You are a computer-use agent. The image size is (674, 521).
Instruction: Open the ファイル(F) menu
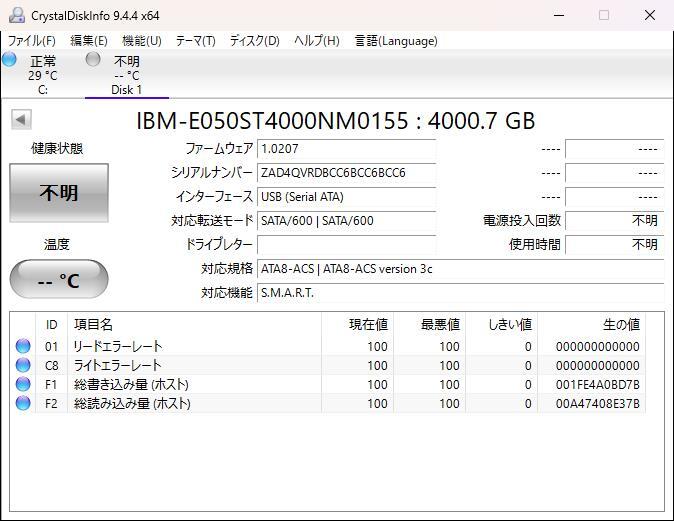[x=32, y=41]
